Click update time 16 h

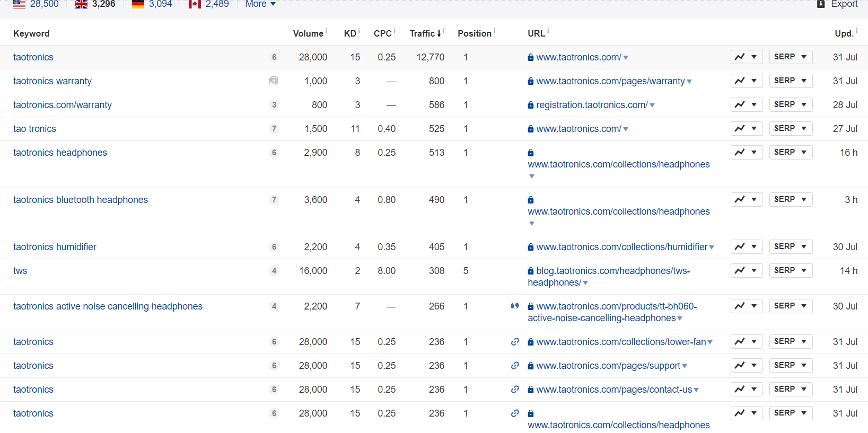click(x=848, y=153)
